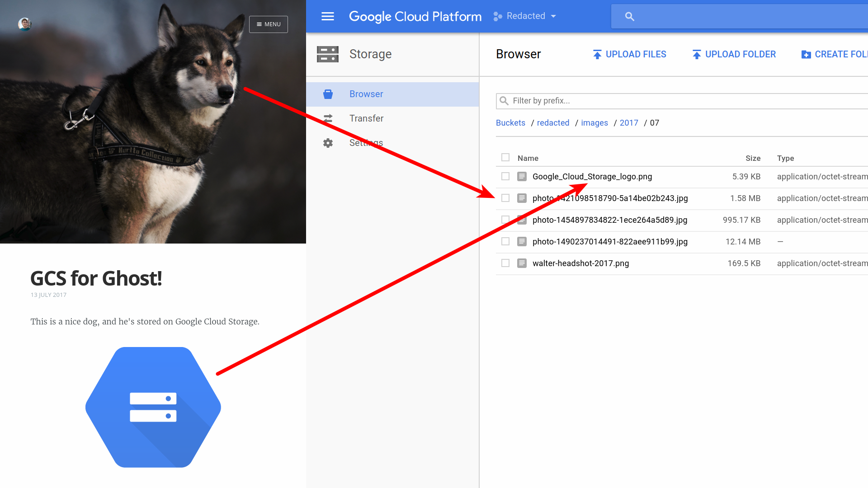
Task: Select the walter-headshot-2017.png checkbox
Action: click(x=505, y=263)
